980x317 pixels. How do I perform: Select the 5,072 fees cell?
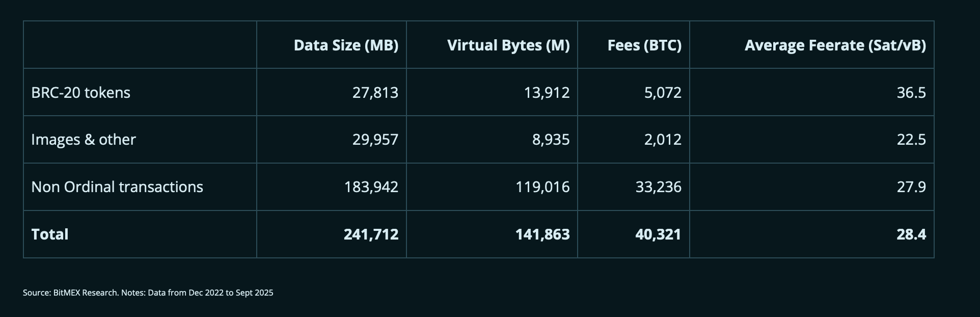(x=662, y=93)
